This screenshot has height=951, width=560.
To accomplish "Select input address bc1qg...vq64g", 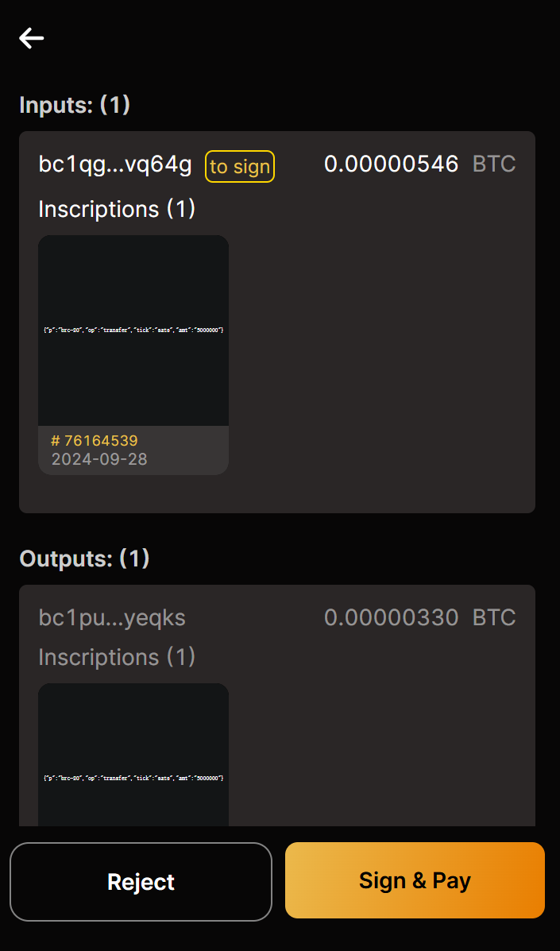I will (x=115, y=164).
